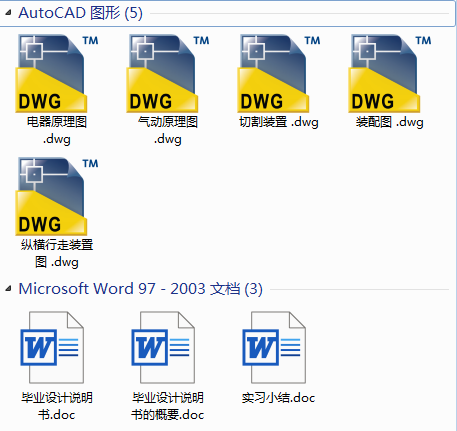Select the 毕业设计说明书.doc Word icon
457x431 pixels.
[52, 347]
